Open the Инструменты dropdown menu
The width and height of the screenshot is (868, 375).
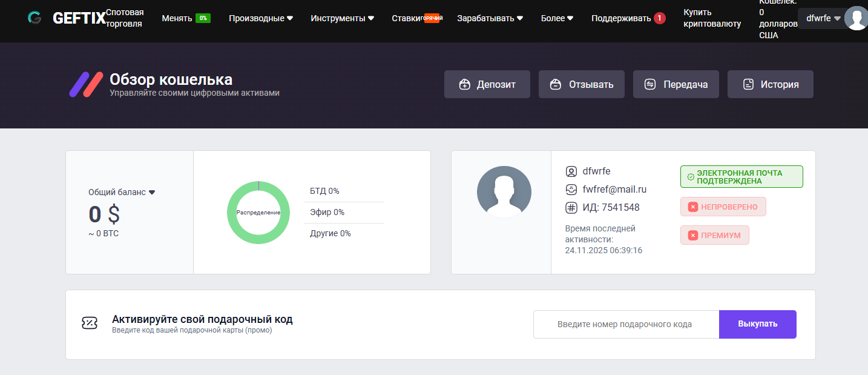[x=342, y=18]
